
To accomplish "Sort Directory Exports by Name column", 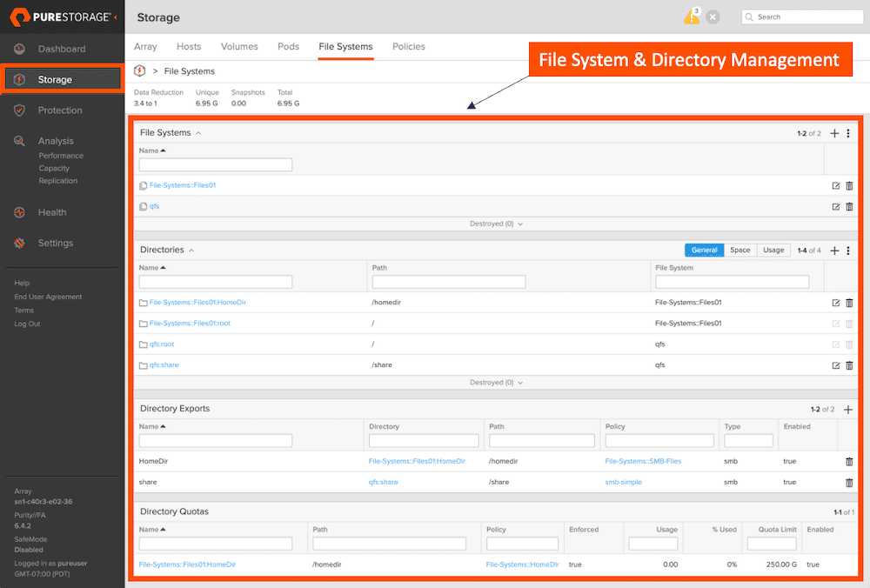I will click(152, 426).
